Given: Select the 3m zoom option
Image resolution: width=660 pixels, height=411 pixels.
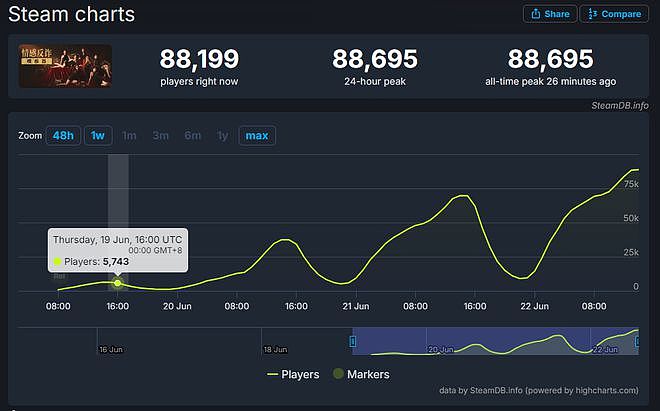Looking at the screenshot, I should pos(161,136).
